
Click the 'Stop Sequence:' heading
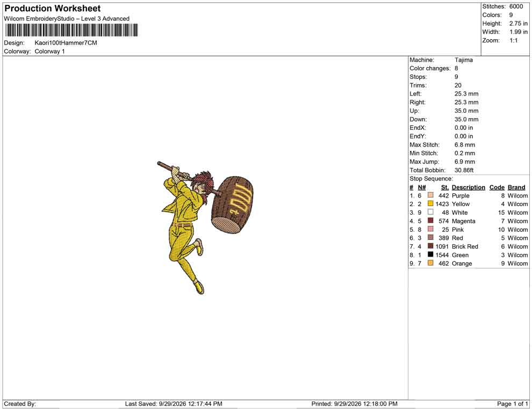[431, 179]
